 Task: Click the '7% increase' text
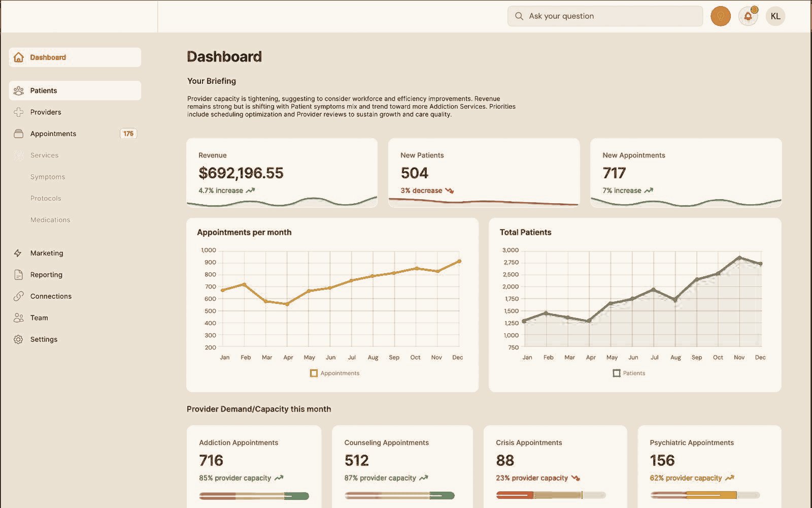(x=622, y=190)
